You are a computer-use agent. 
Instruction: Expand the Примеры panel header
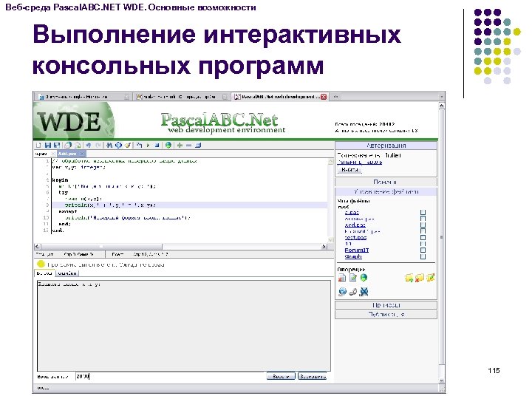pos(386,305)
